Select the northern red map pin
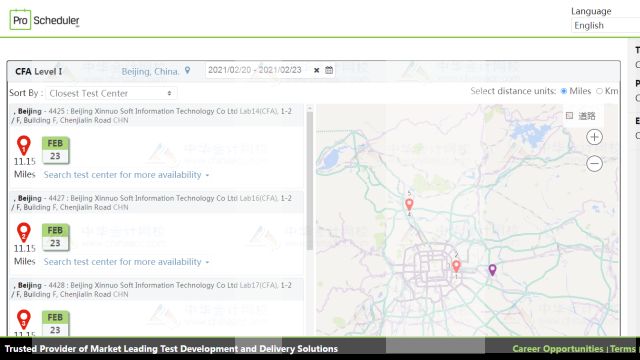This screenshot has height=360, width=640. tap(409, 204)
